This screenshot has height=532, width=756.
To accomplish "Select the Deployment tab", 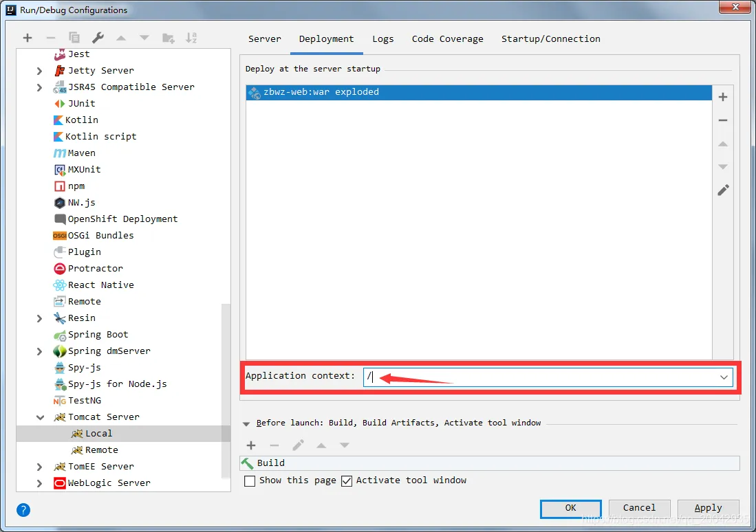I will pyautogui.click(x=327, y=39).
